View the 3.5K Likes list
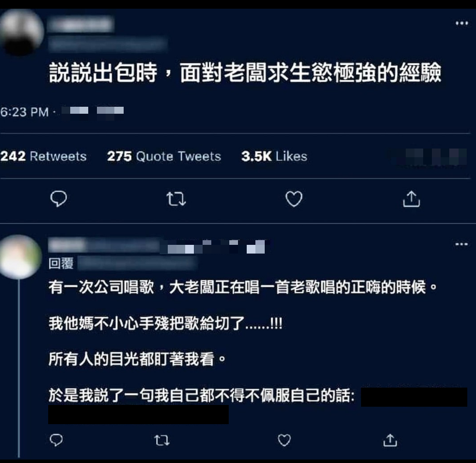Viewport: 476px width, 463px height. pyautogui.click(x=274, y=156)
